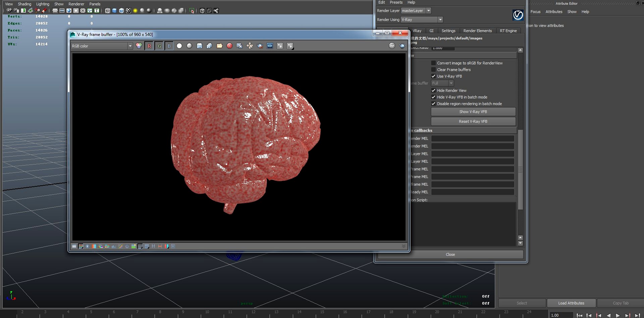Duplicate the frame buffer to Maya

239,46
